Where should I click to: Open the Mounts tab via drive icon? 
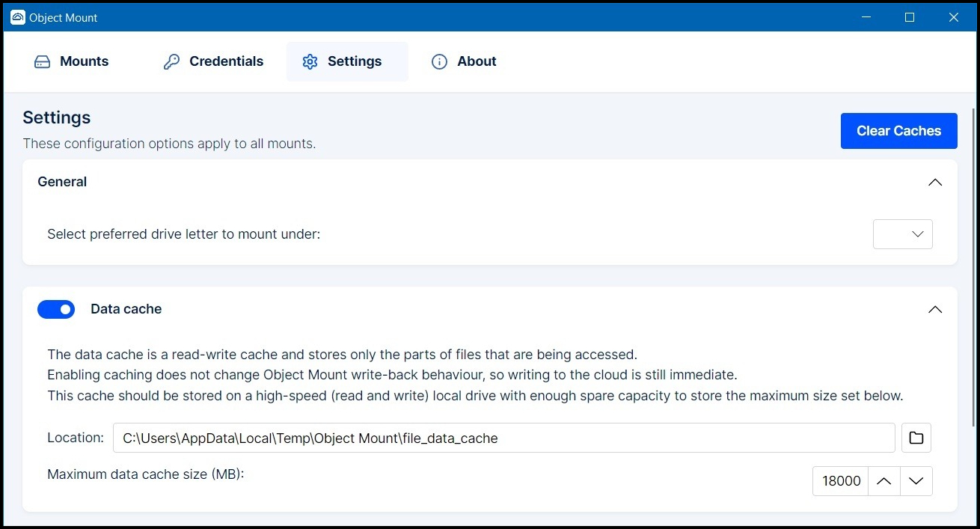(43, 62)
